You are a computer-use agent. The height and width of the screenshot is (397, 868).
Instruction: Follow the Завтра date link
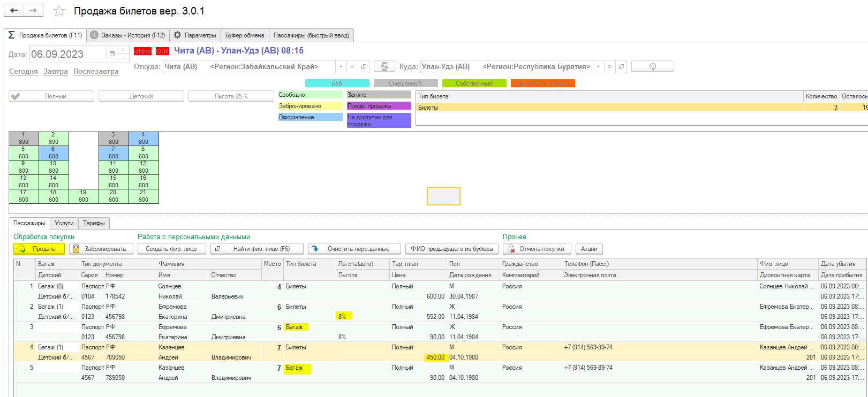(x=56, y=72)
